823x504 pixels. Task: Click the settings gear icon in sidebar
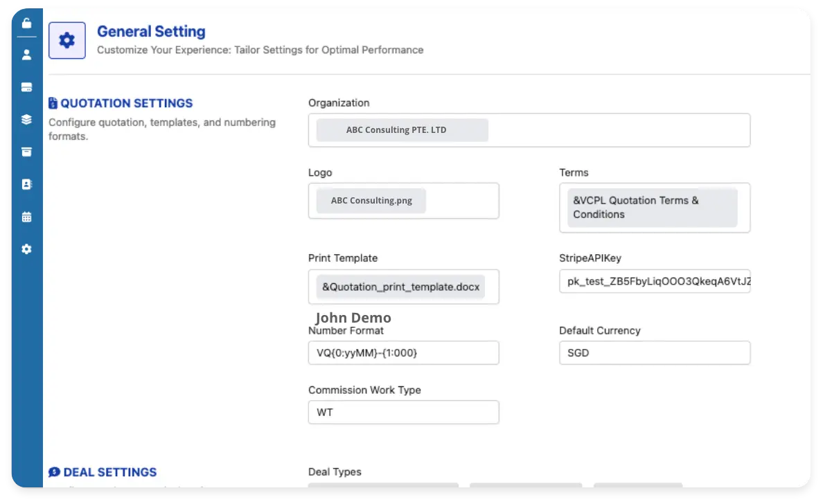pyautogui.click(x=26, y=249)
